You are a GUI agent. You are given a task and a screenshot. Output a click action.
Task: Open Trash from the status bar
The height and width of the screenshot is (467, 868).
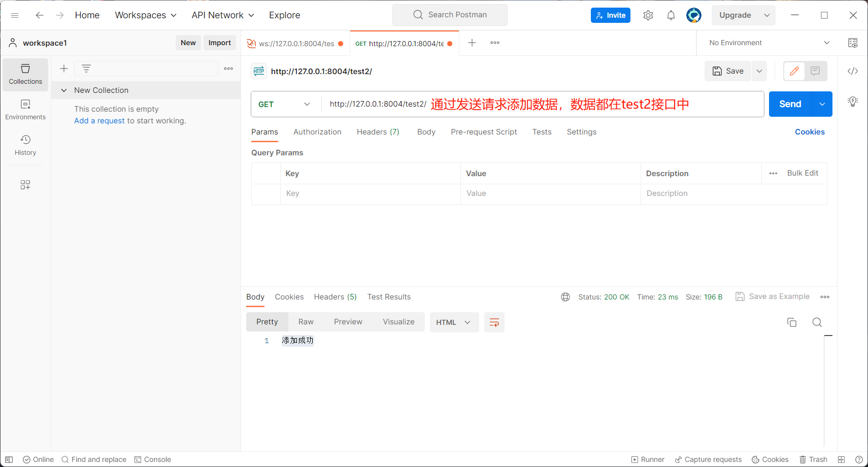coord(813,459)
